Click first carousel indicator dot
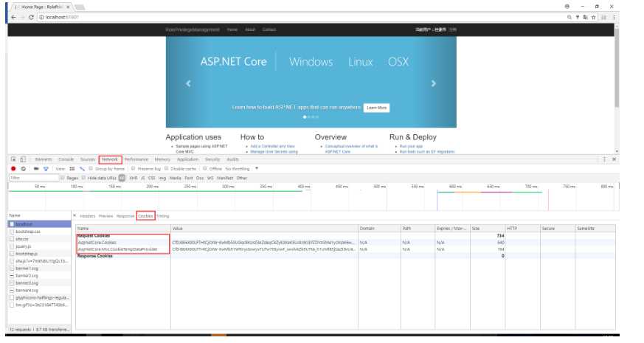This screenshot has width=644, height=343. pyautogui.click(x=305, y=117)
